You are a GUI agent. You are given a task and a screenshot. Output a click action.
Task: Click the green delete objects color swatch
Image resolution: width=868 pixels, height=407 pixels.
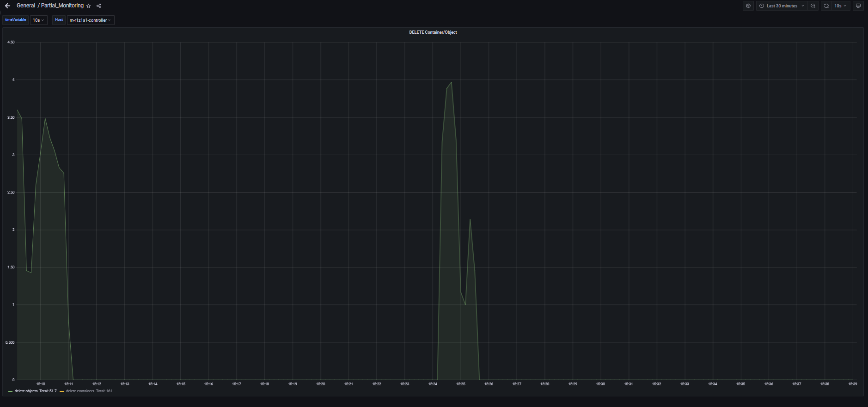tap(11, 391)
